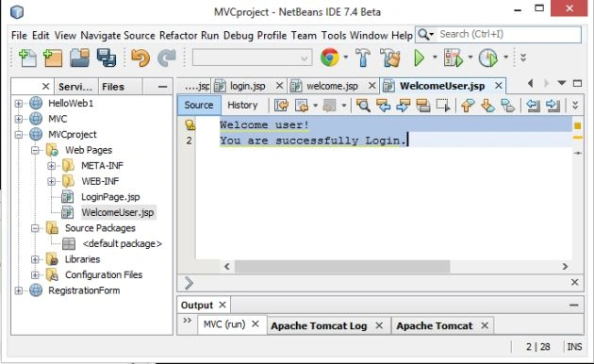Click the Redo arrow icon
Viewport: 594px width, 364px height.
167,58
